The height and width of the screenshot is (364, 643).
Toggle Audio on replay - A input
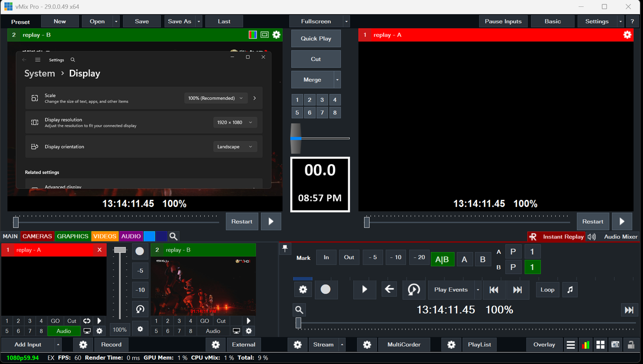(64, 331)
